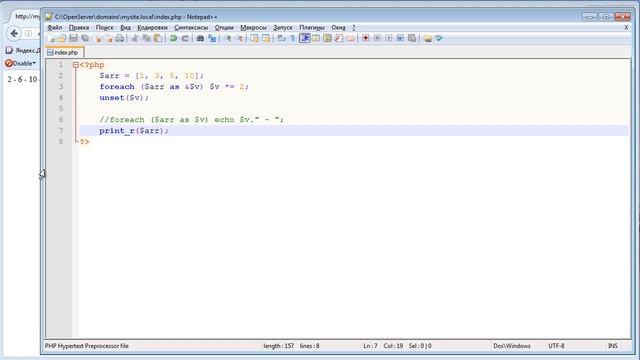This screenshot has height=360, width=640.
Task: Save the recorded macro icon
Action: coord(412,38)
